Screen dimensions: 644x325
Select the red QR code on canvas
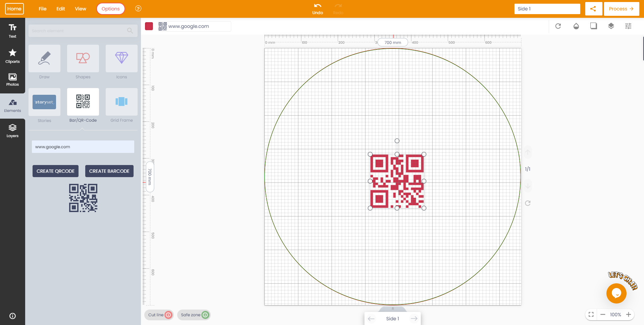pos(397,181)
